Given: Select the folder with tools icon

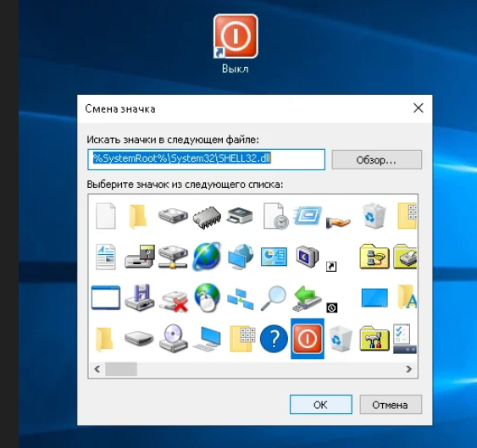Looking at the screenshot, I should 374,339.
